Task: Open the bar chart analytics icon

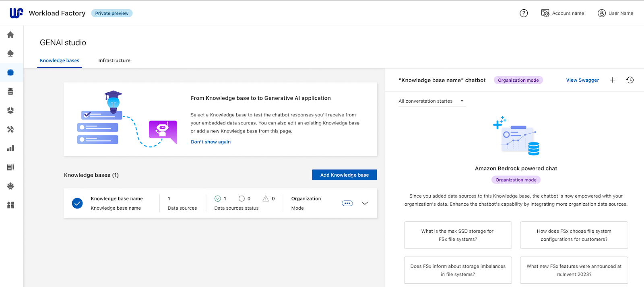Action: tap(10, 148)
